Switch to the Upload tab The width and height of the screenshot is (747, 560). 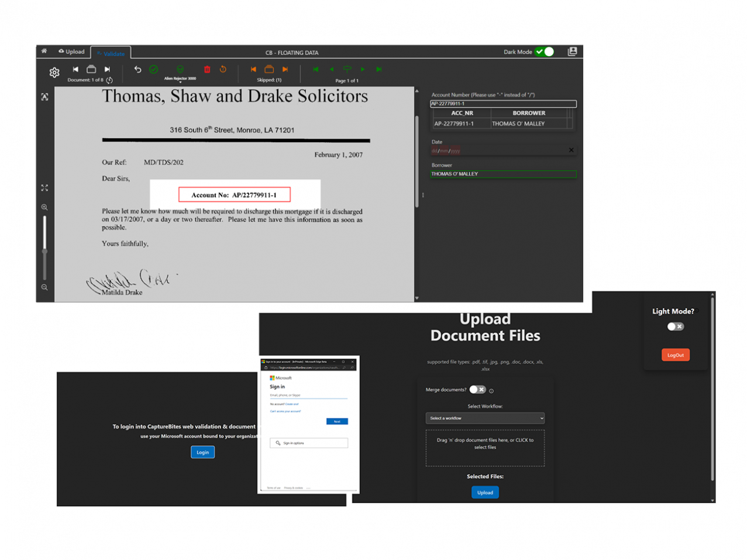click(72, 51)
